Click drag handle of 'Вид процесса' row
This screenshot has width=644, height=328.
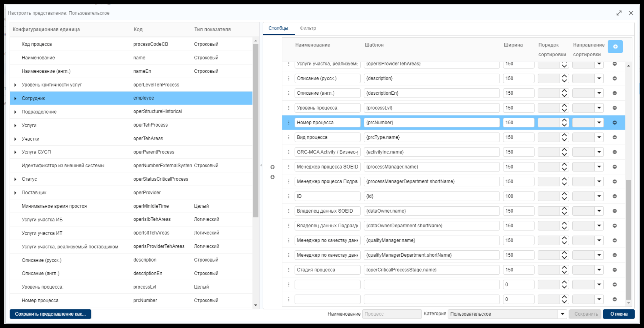click(x=289, y=137)
